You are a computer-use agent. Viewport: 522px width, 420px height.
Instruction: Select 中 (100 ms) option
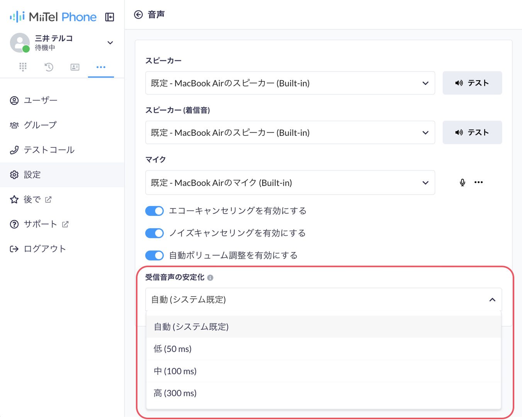(324, 371)
